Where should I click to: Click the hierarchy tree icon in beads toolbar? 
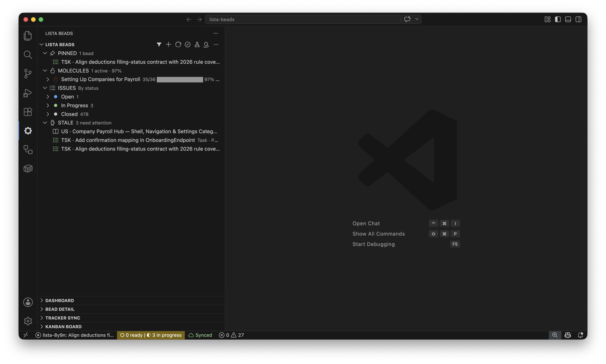click(x=197, y=44)
